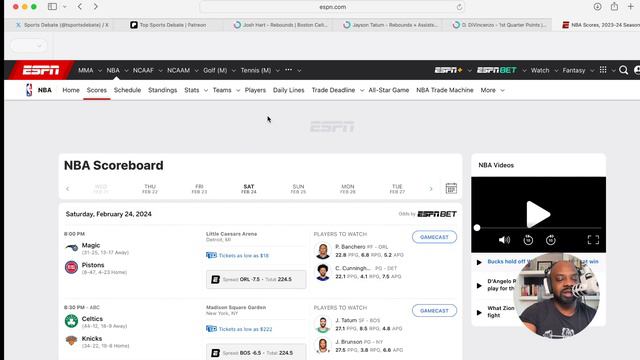Click the Celtics team logo
Screen dimensions: 640x360
tap(71, 321)
